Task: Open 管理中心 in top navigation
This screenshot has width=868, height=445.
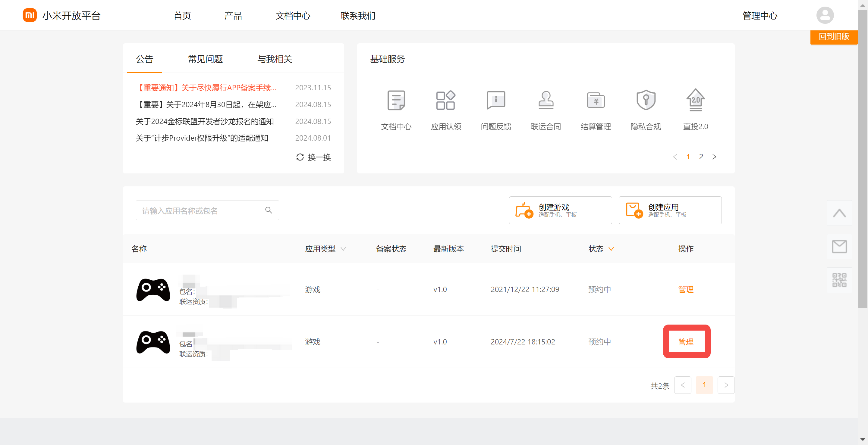Action: pos(760,15)
